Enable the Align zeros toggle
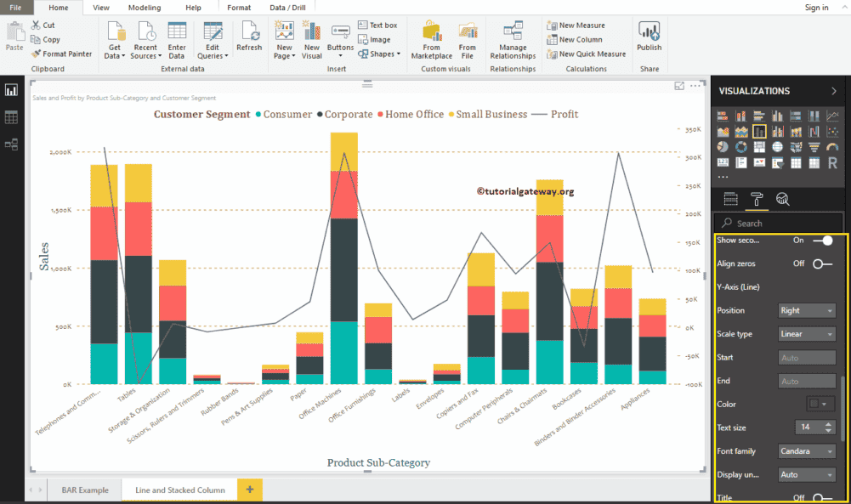Image resolution: width=851 pixels, height=504 pixels. pyautogui.click(x=818, y=263)
